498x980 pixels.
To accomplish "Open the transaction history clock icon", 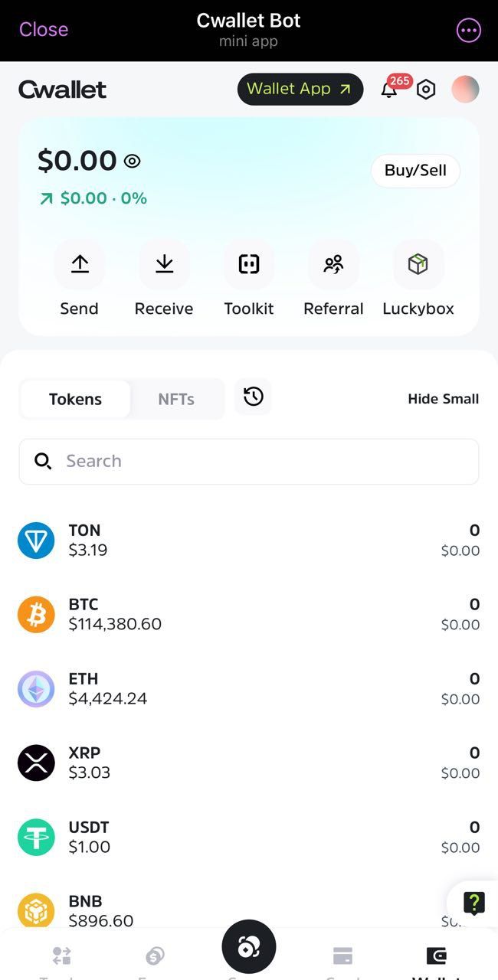I will pos(253,397).
